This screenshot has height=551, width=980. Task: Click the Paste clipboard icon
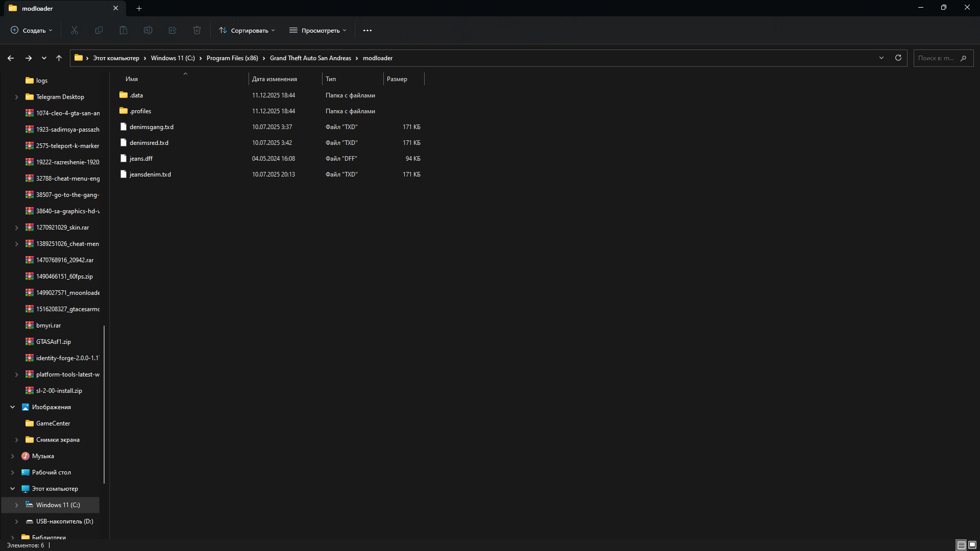124,31
